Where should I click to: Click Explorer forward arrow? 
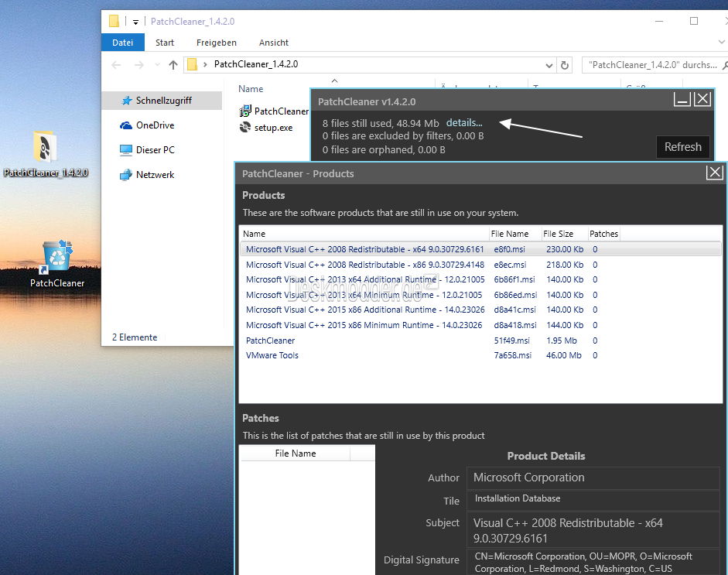[138, 65]
